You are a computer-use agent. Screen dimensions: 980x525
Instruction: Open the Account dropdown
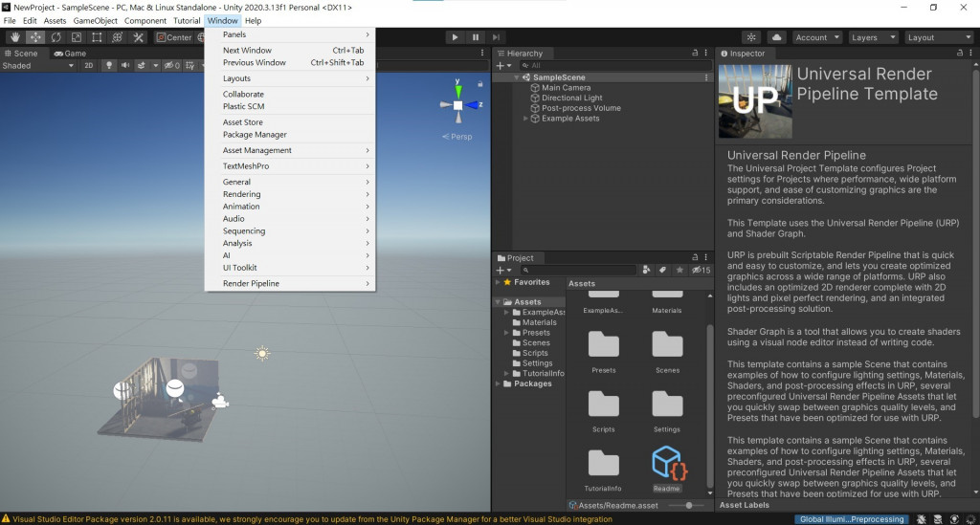pyautogui.click(x=817, y=37)
